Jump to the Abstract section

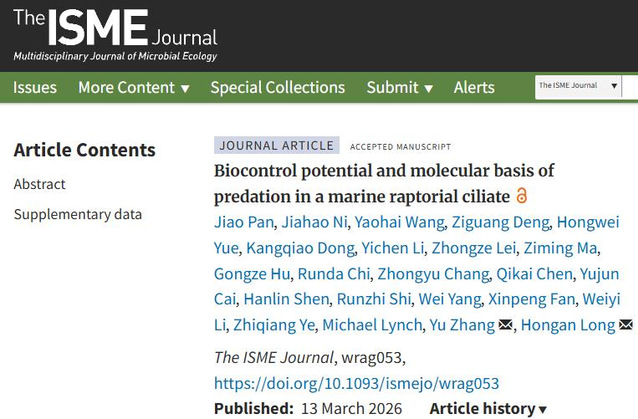40,184
